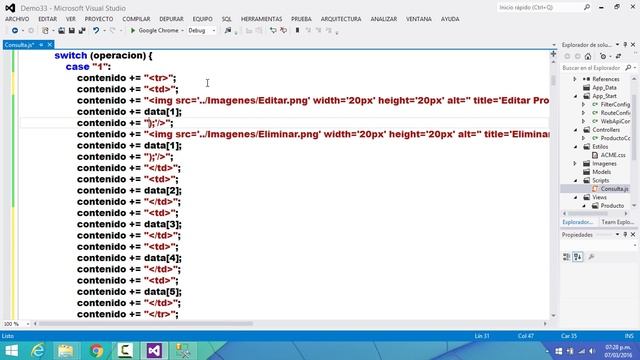
Task: Click the New Project toolbar icon
Action: pos(45,31)
